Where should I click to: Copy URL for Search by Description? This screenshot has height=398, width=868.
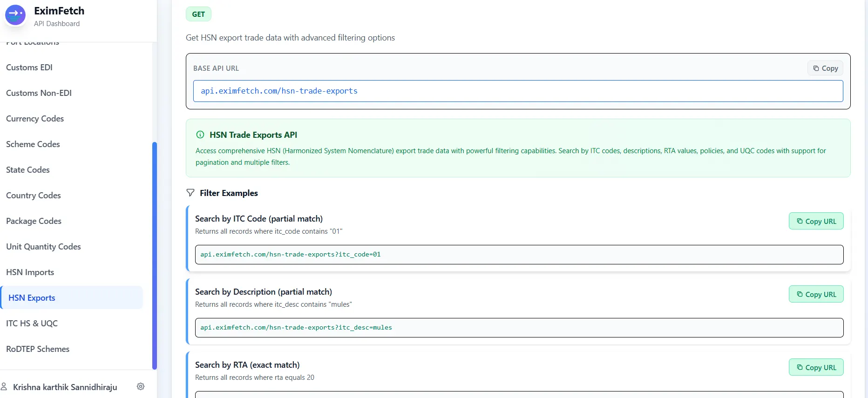pos(816,294)
